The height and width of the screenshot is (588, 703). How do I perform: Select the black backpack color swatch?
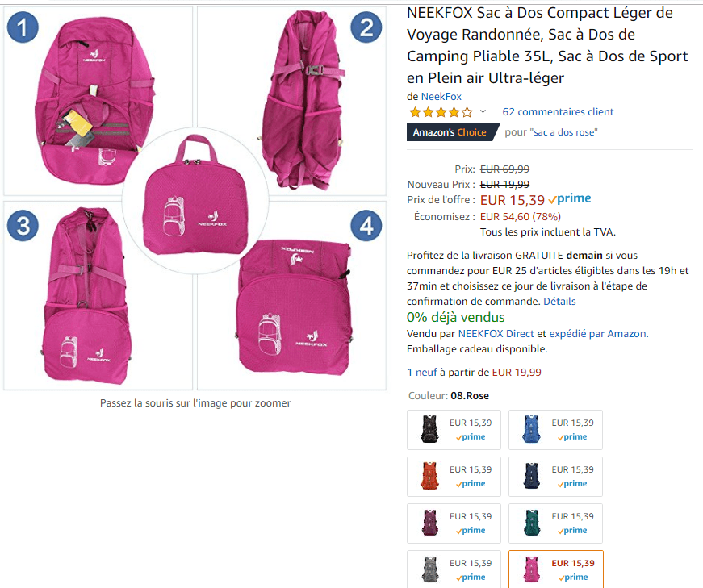(x=454, y=430)
